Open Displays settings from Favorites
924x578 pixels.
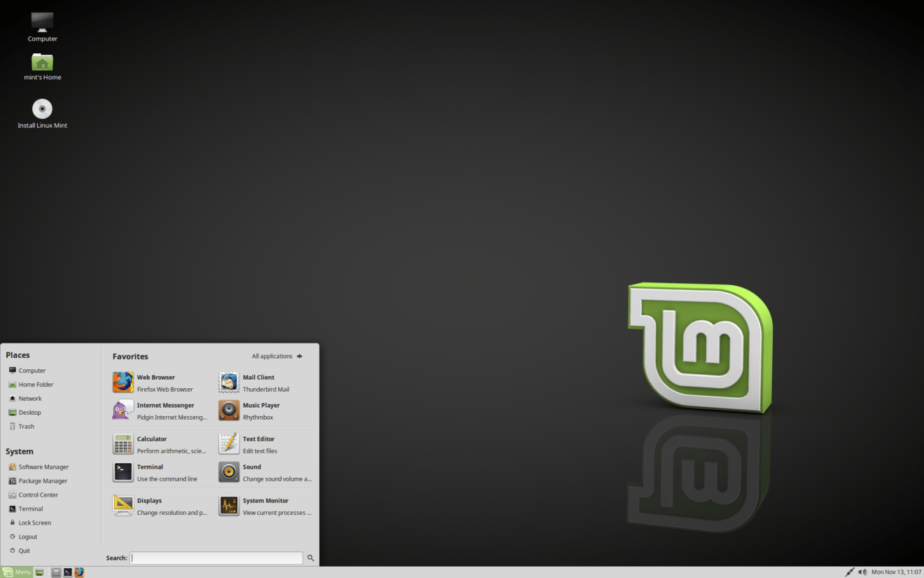(x=149, y=505)
